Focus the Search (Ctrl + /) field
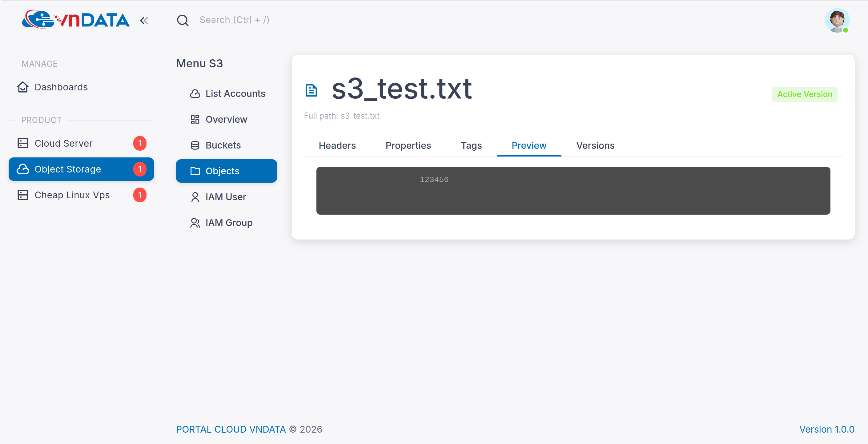This screenshot has height=444, width=868. click(x=234, y=20)
